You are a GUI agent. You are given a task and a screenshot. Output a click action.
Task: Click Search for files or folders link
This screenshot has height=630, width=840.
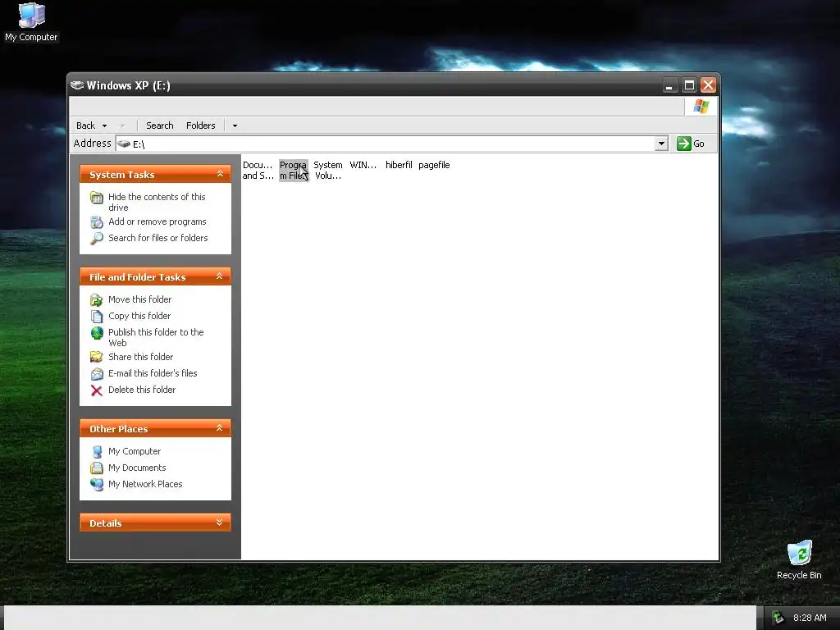click(158, 238)
